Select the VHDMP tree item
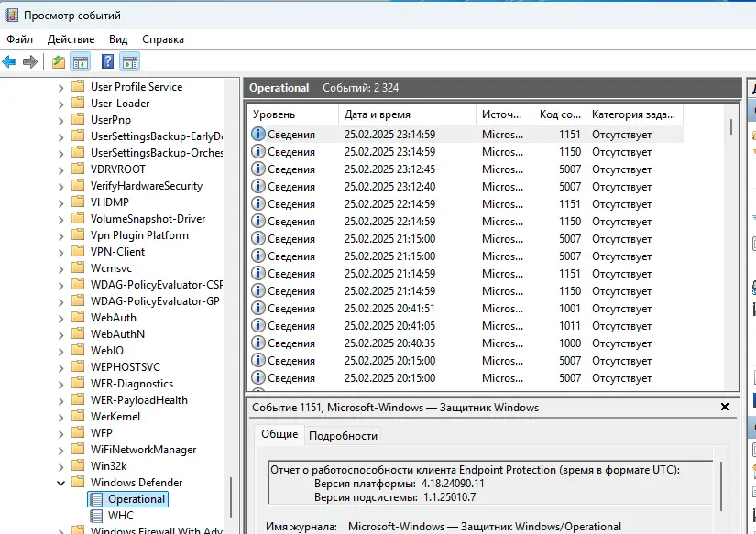Image resolution: width=756 pixels, height=534 pixels. pos(109,202)
